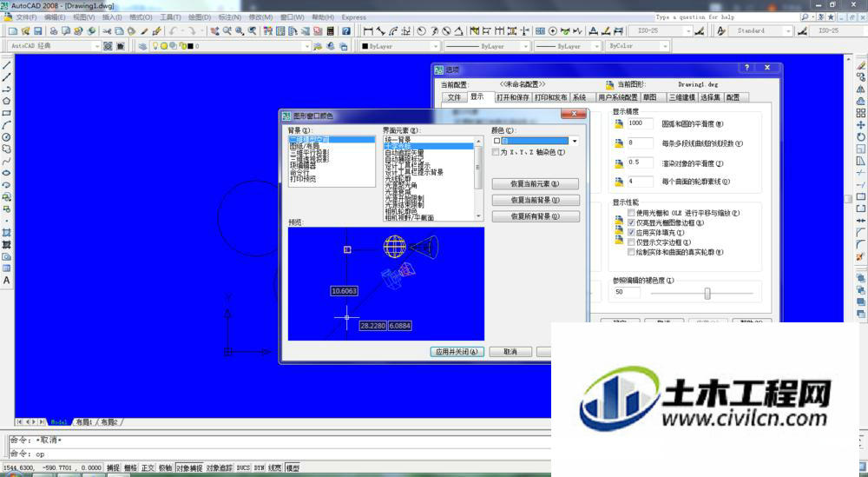Open the 工具(T) menu

pos(170,17)
